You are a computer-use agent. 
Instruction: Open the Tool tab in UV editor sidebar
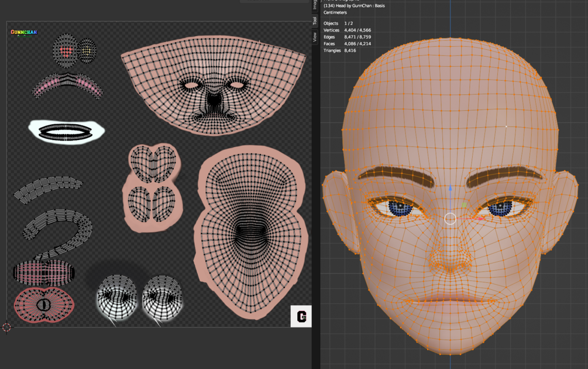pyautogui.click(x=315, y=20)
